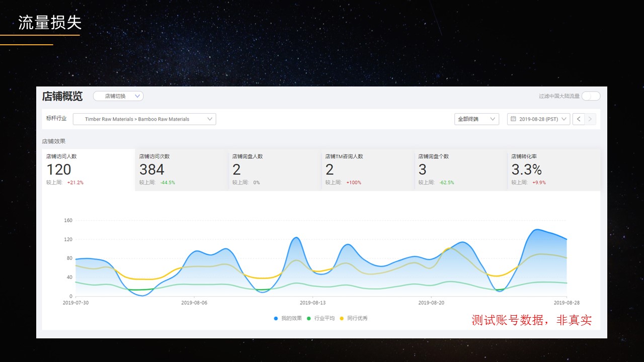Click the blue 我的效果 legend dot
The image size is (644, 362).
click(276, 319)
